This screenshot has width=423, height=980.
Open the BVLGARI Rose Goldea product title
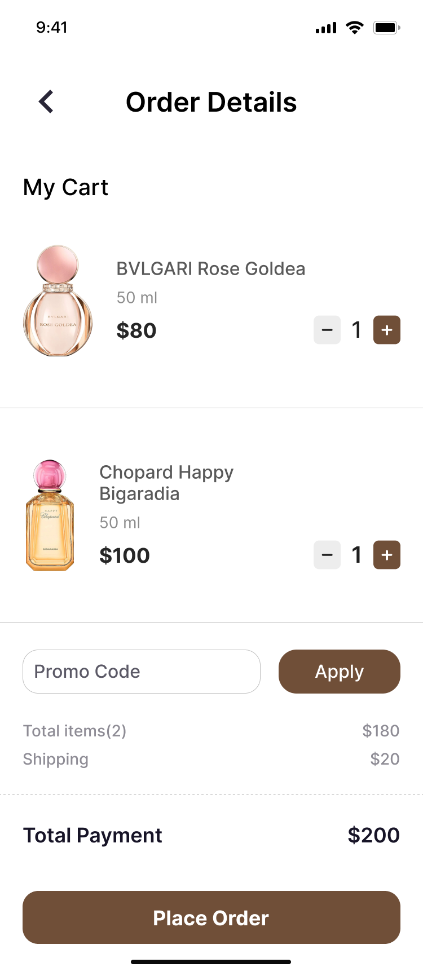point(210,269)
